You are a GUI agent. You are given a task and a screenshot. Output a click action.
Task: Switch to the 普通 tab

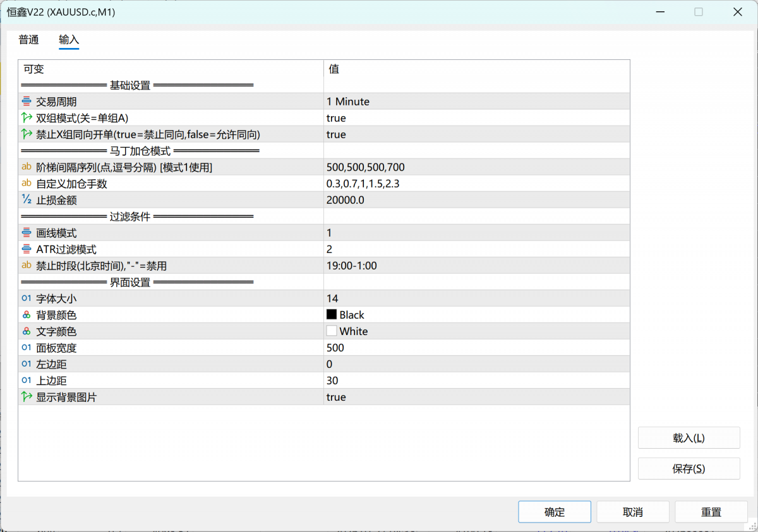tap(29, 40)
